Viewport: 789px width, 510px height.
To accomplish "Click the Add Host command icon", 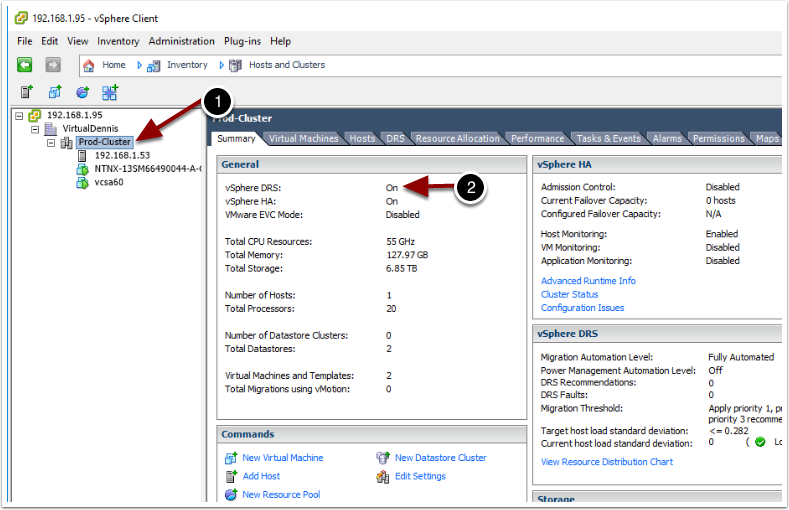I will pyautogui.click(x=231, y=476).
